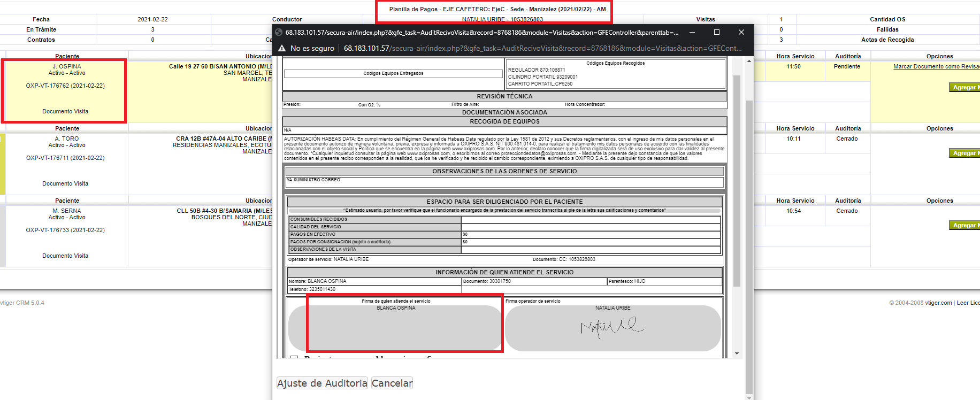Click the Agregar button in the A. TORO row
This screenshot has width=980, height=400.
[964, 153]
